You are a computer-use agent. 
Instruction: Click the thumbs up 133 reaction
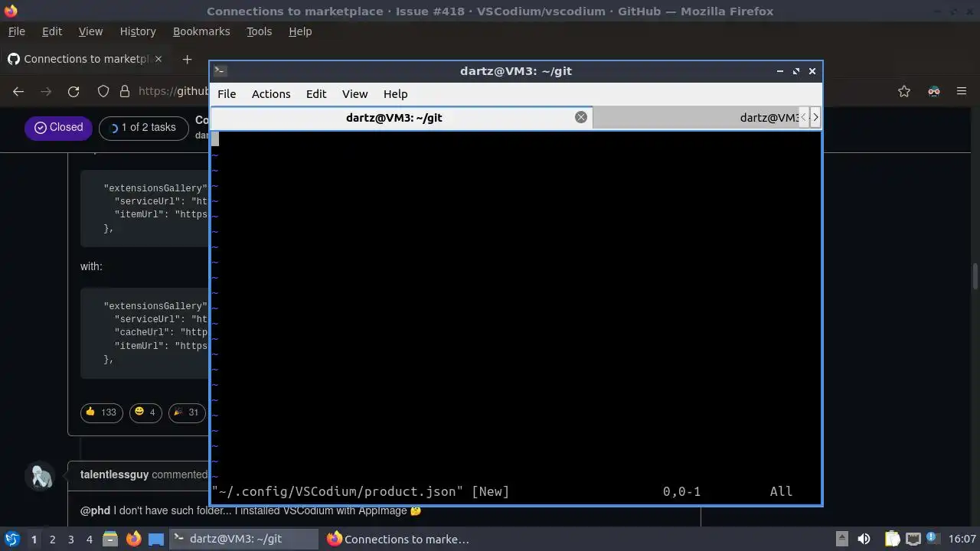tap(101, 412)
